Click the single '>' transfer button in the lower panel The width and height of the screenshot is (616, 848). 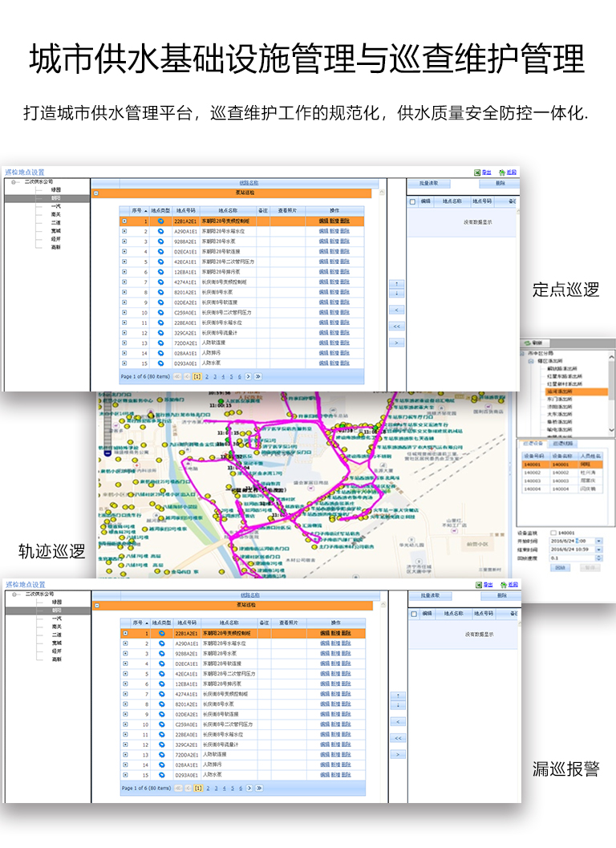pos(396,754)
